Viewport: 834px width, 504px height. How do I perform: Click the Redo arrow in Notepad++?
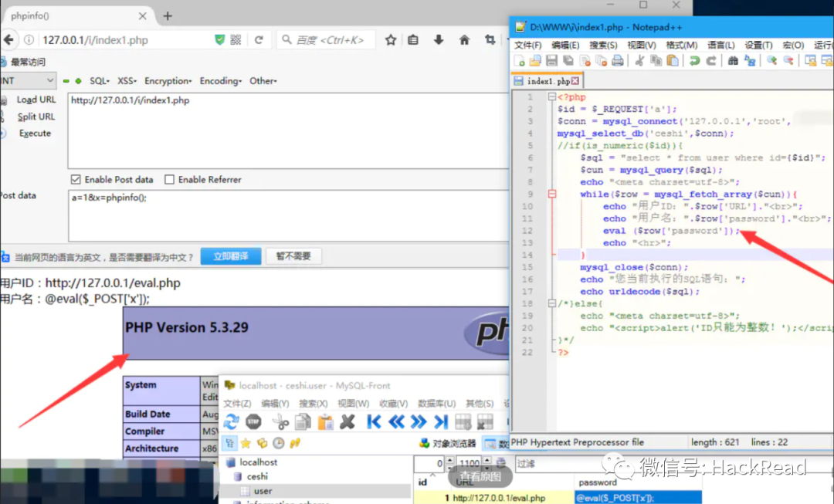pyautogui.click(x=711, y=61)
